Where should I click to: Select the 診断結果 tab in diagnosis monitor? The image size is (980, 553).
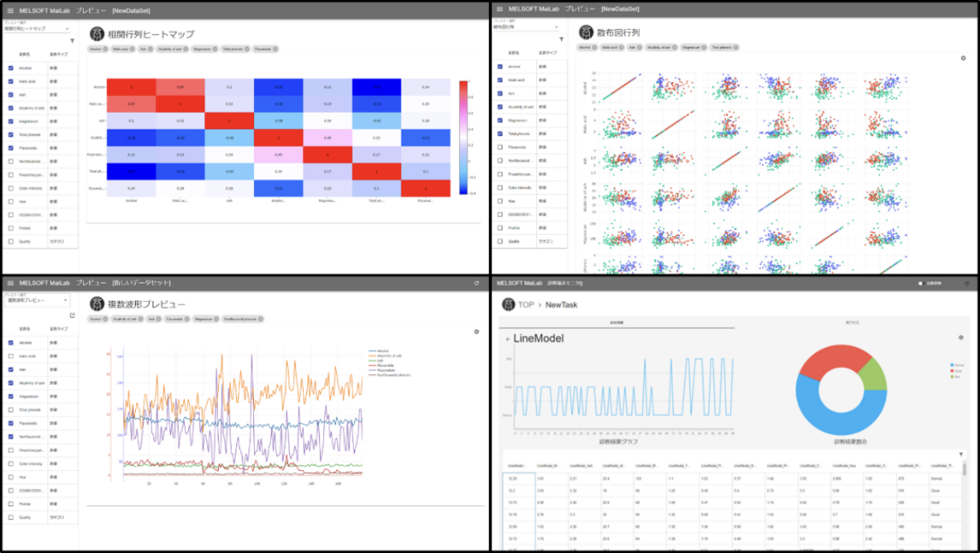click(616, 323)
